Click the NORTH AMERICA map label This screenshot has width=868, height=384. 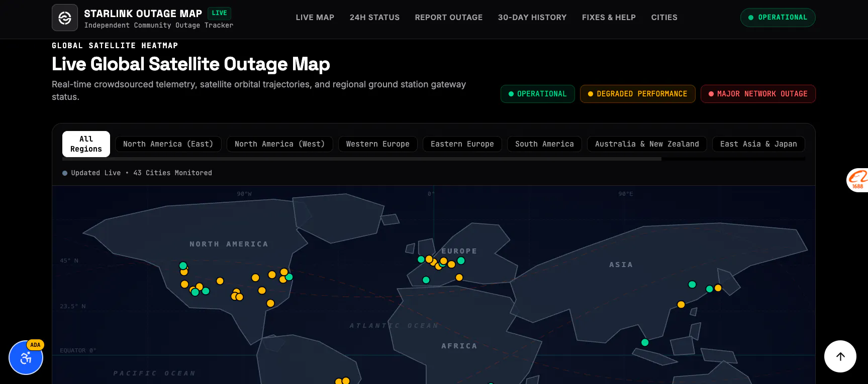pyautogui.click(x=229, y=244)
